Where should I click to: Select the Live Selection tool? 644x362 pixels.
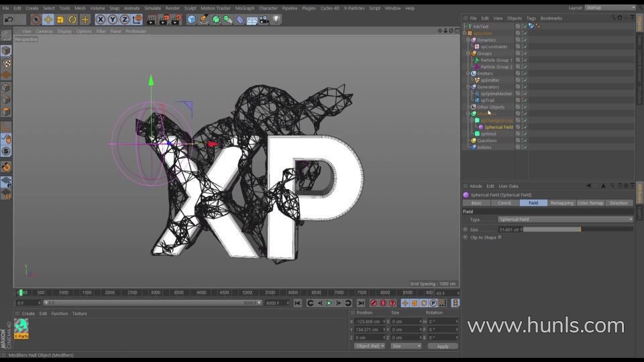(36, 19)
